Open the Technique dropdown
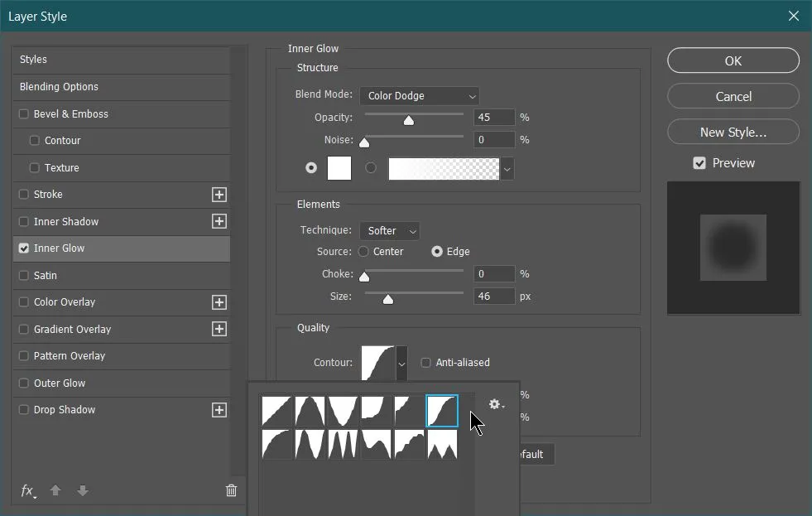 (389, 230)
